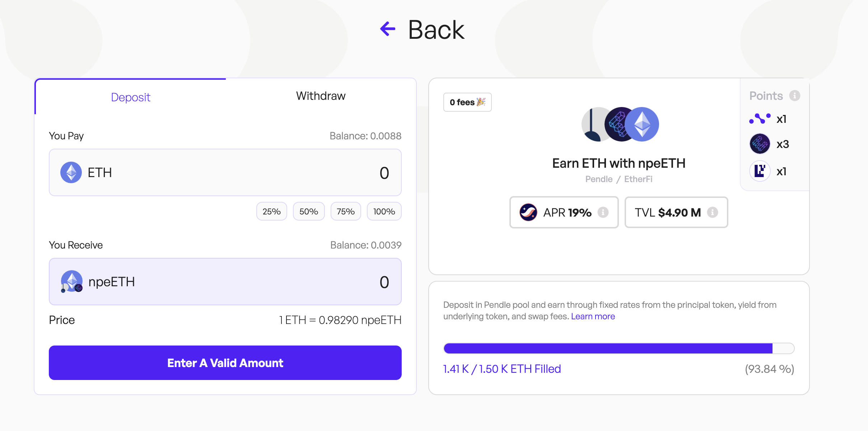Click the EtherFi points x3 icon

coord(760,144)
